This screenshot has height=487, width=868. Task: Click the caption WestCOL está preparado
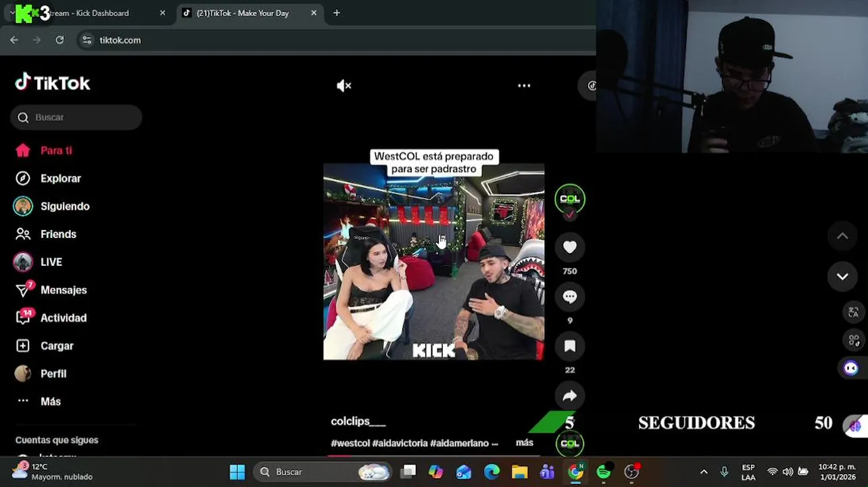pos(434,162)
